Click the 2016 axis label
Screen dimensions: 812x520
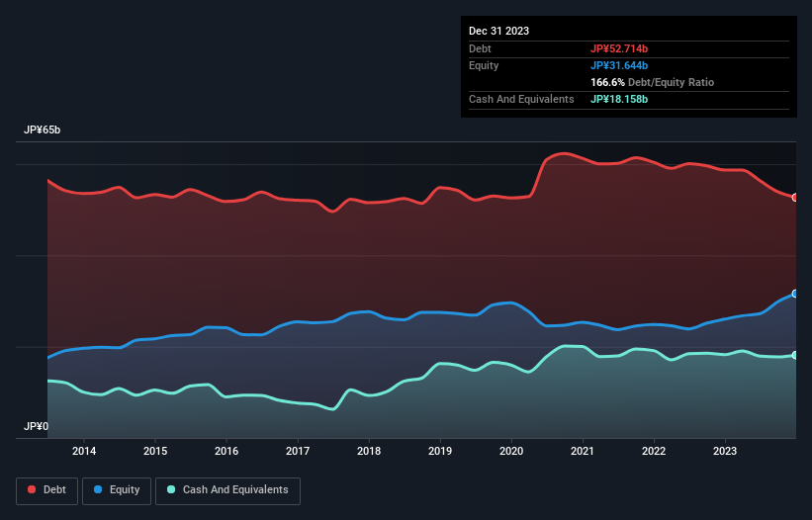click(x=226, y=451)
